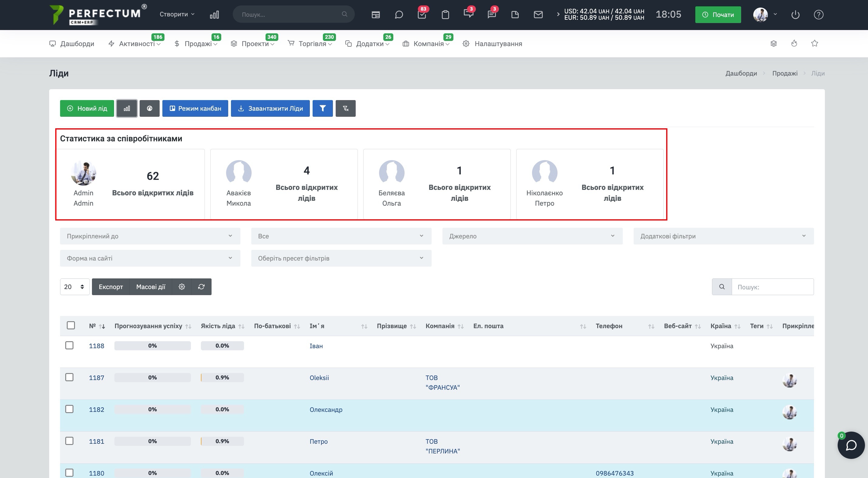This screenshot has width=868, height=478.
Task: Open the Джерело filter dropdown
Action: pos(532,236)
